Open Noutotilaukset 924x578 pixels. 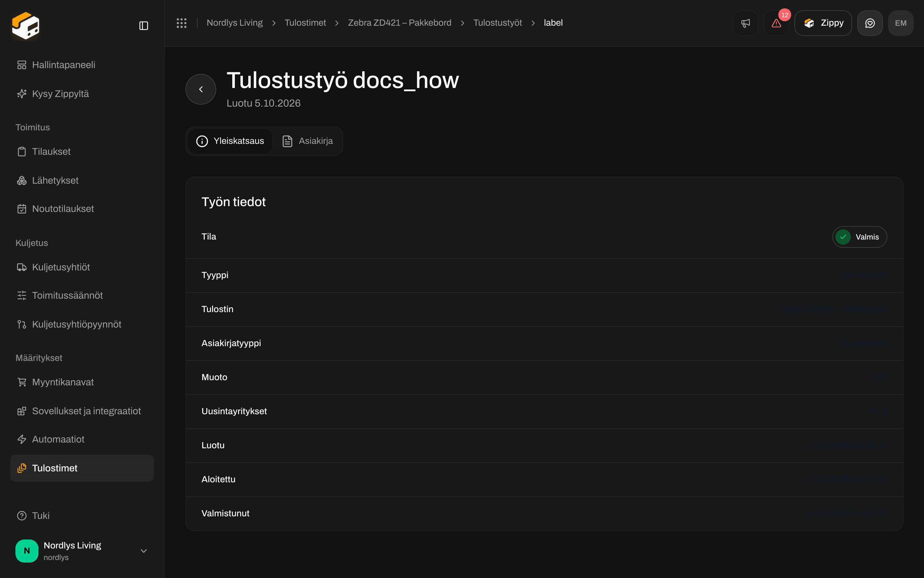click(82, 209)
